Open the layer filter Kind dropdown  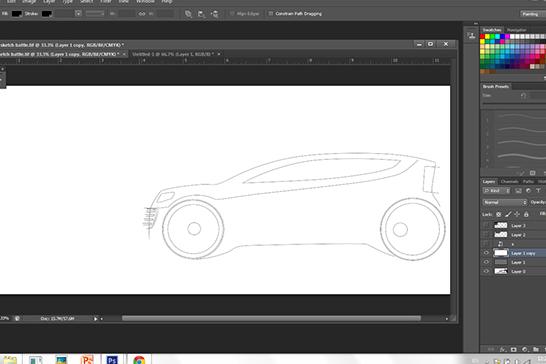pyautogui.click(x=497, y=191)
